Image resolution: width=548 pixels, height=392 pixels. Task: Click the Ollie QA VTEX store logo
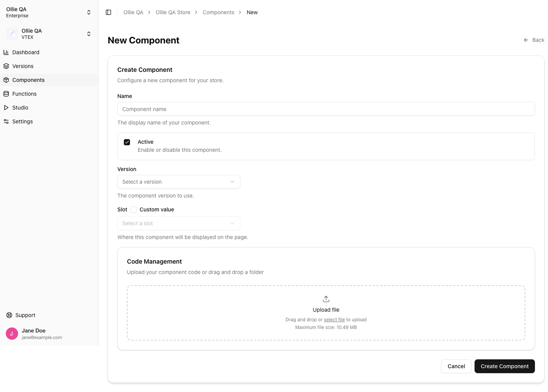[x=12, y=34]
